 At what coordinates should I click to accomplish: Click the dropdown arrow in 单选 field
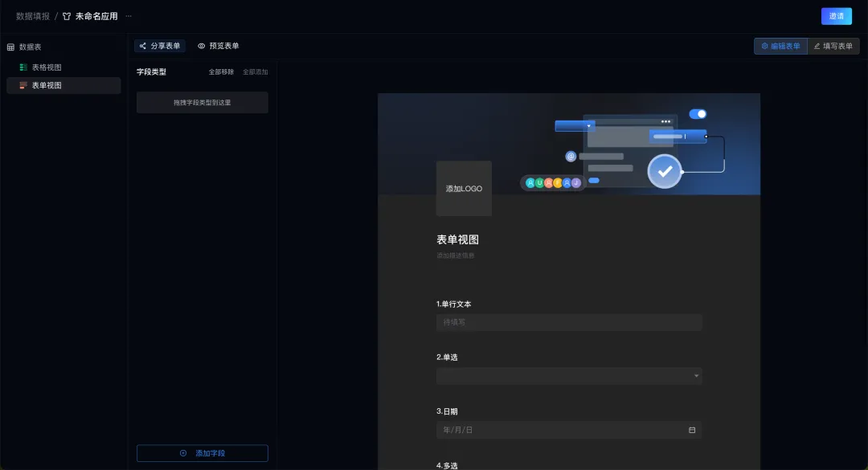click(x=696, y=376)
